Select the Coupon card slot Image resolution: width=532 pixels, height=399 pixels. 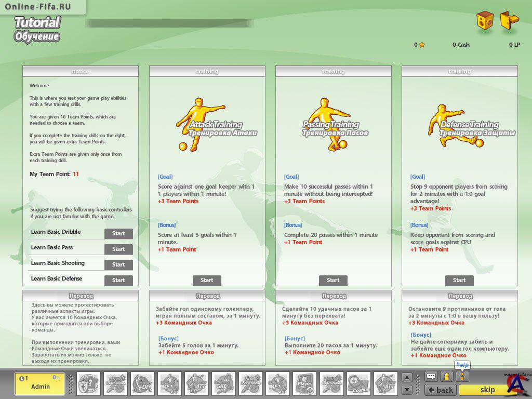pyautogui.click(x=358, y=383)
